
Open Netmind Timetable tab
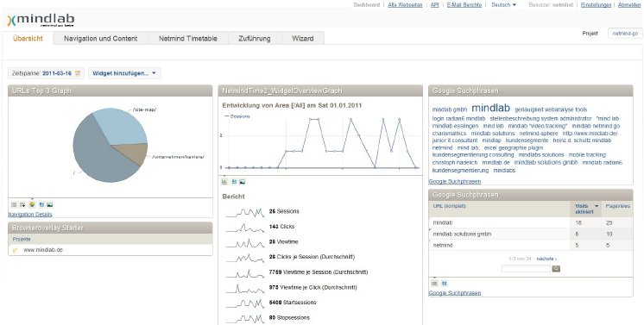point(187,39)
